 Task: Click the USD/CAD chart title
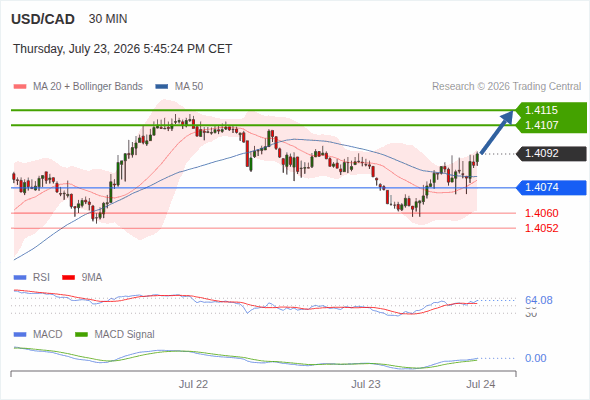43,19
